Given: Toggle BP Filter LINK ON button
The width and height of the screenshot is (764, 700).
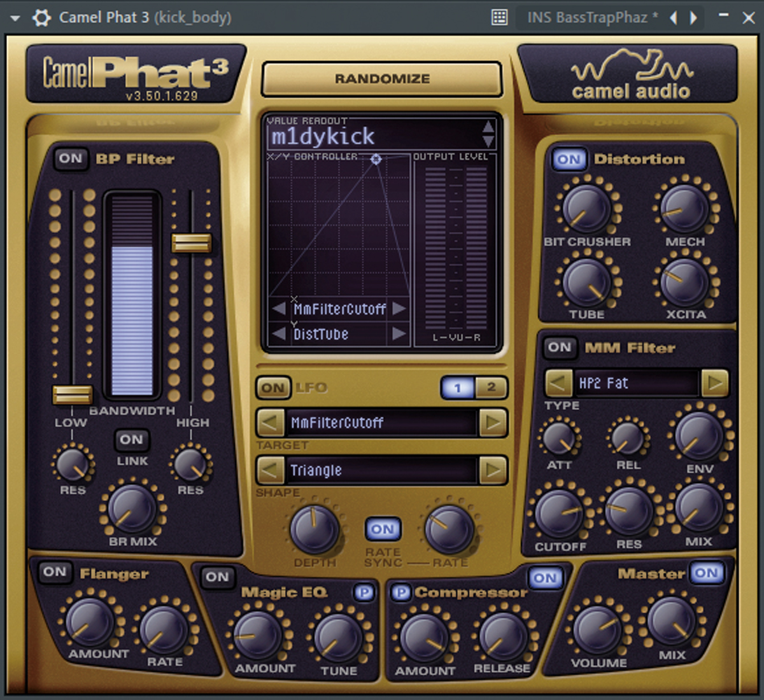Looking at the screenshot, I should coord(131,440).
